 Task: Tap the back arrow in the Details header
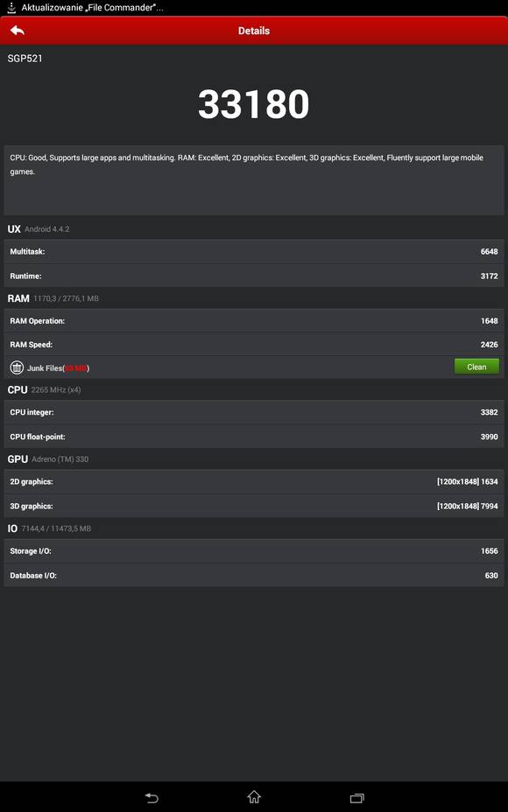click(x=18, y=31)
